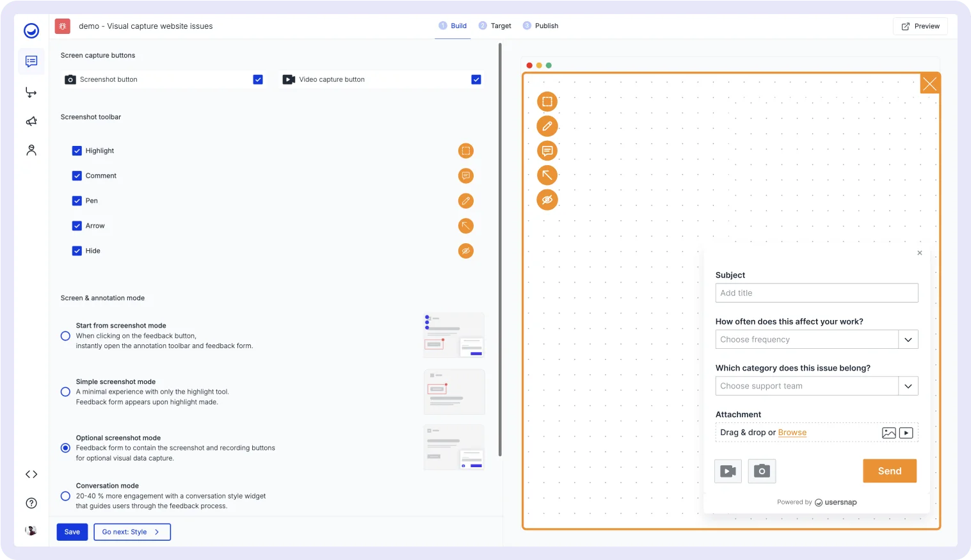Click the image attachment icon

[889, 433]
